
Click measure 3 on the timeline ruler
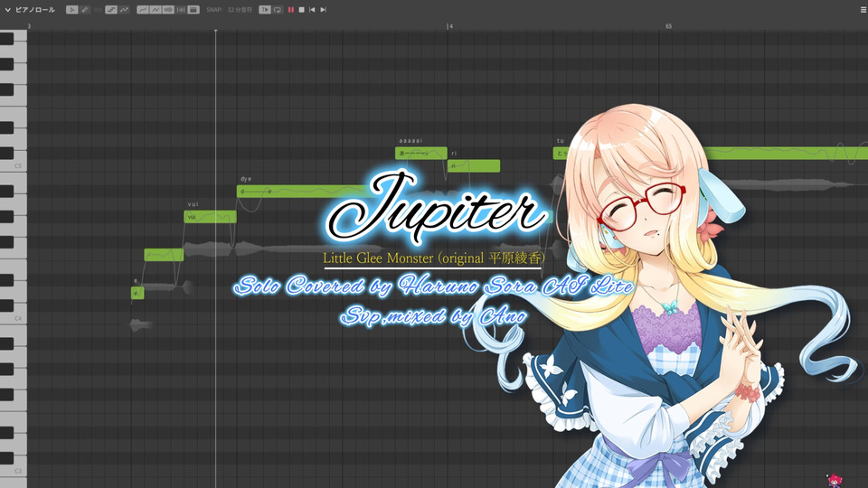pyautogui.click(x=29, y=26)
